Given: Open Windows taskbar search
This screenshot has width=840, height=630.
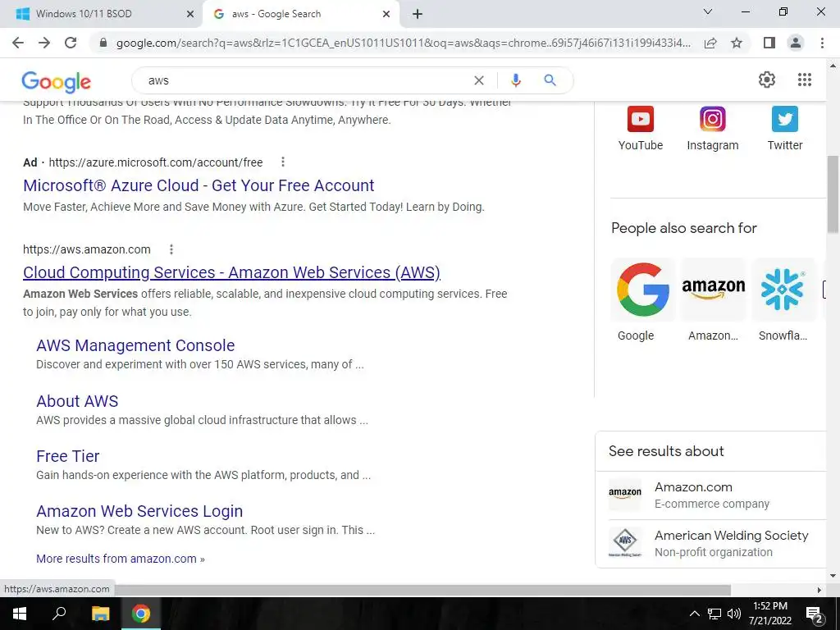Looking at the screenshot, I should tap(59, 614).
